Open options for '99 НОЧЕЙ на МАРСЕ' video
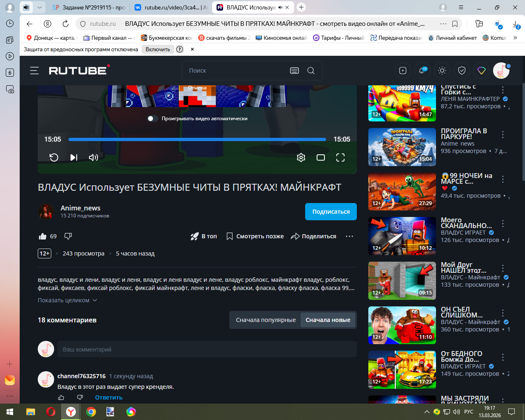This screenshot has width=525, height=420. (503, 179)
